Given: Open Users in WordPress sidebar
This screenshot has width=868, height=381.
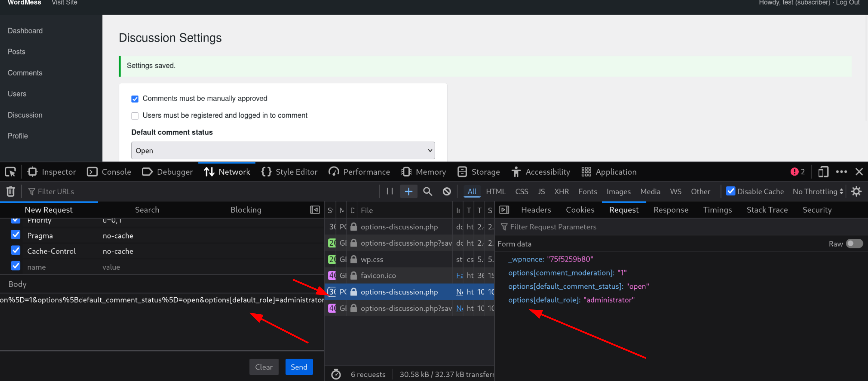Looking at the screenshot, I should pyautogui.click(x=17, y=94).
